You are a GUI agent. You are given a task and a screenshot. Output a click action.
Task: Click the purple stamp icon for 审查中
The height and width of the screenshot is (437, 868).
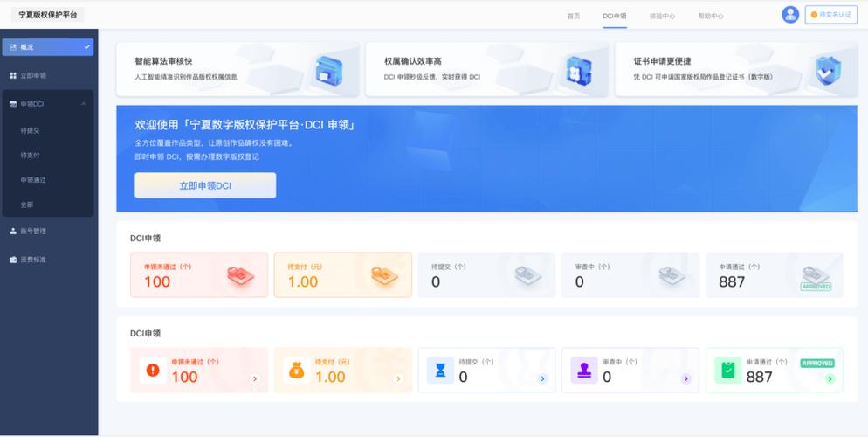point(584,370)
